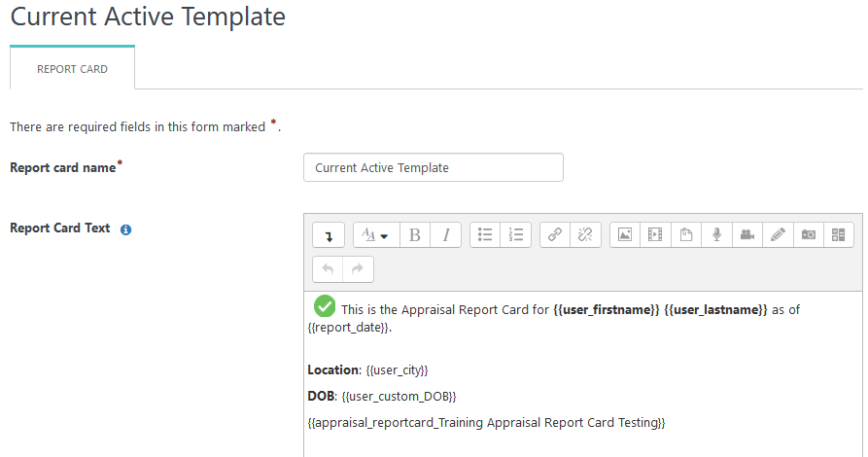Redo the last edit
Viewport: 868px width, 457px height.
click(x=358, y=269)
